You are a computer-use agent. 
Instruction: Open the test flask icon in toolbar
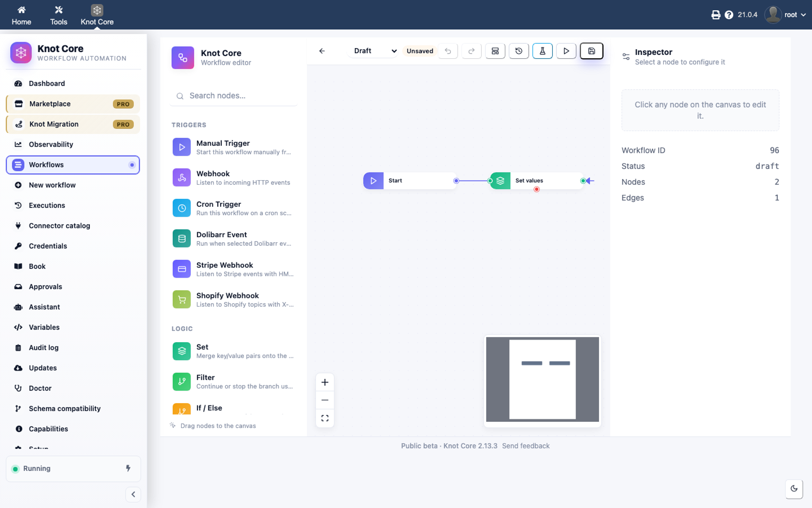[x=542, y=51]
